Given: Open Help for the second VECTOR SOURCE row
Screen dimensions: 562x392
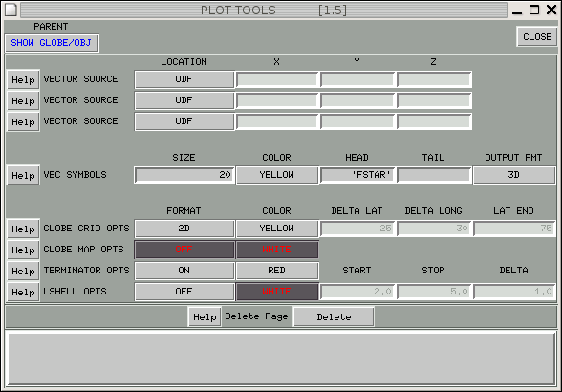Looking at the screenshot, I should [x=23, y=100].
